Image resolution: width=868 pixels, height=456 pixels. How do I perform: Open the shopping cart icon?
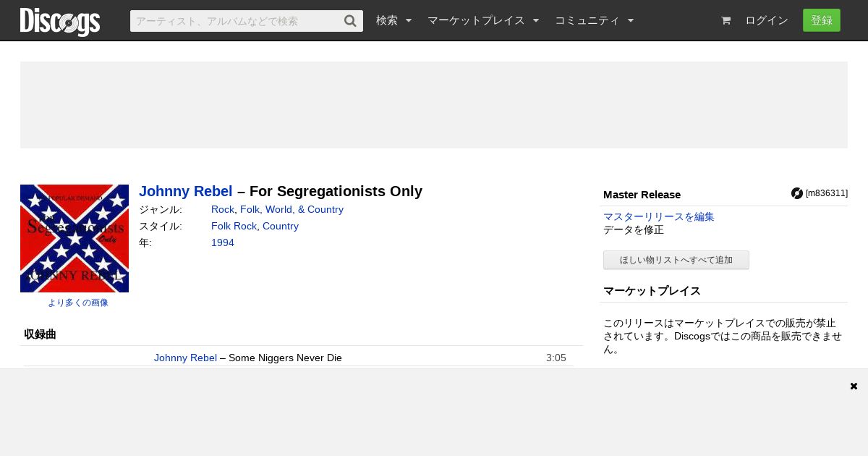pos(726,21)
